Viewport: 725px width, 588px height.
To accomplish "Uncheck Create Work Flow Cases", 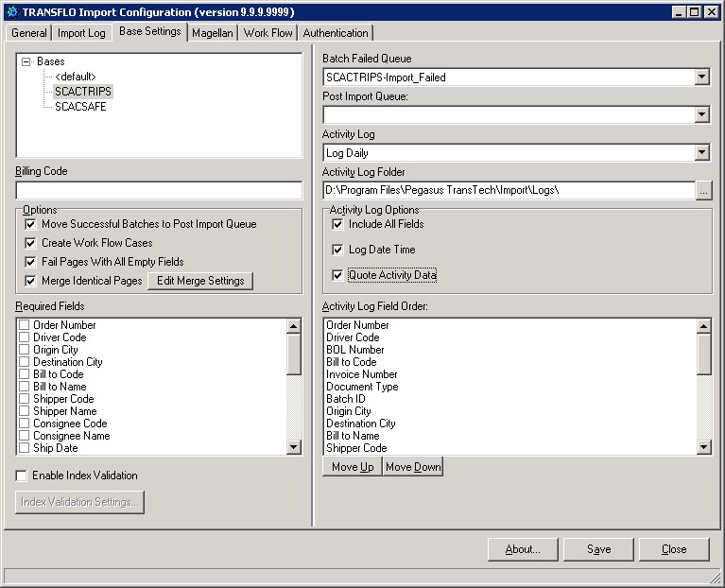I will coord(30,243).
